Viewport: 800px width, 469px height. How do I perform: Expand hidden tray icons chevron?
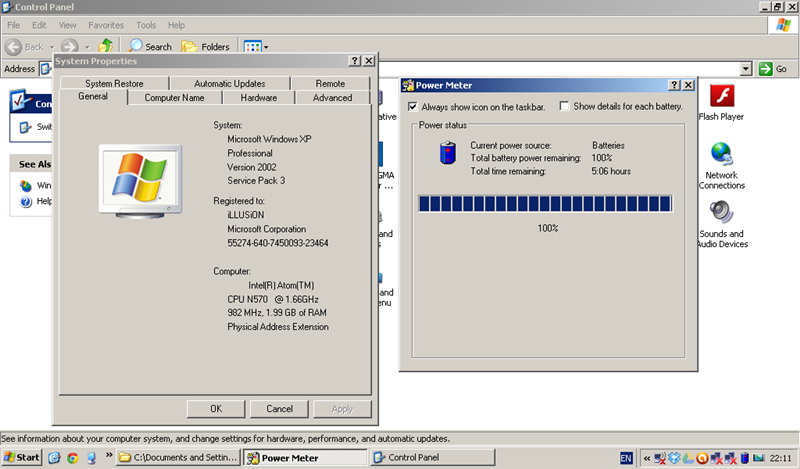click(646, 458)
